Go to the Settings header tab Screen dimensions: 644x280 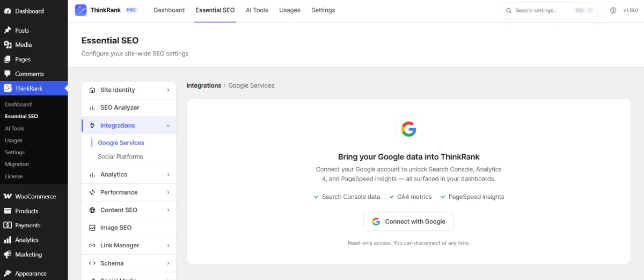pos(323,10)
